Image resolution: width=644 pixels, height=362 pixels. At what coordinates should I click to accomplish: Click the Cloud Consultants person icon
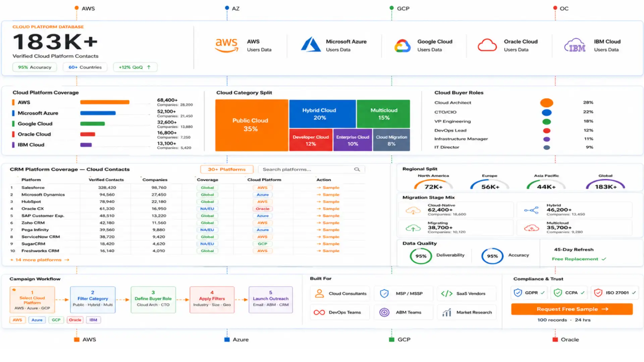319,294
